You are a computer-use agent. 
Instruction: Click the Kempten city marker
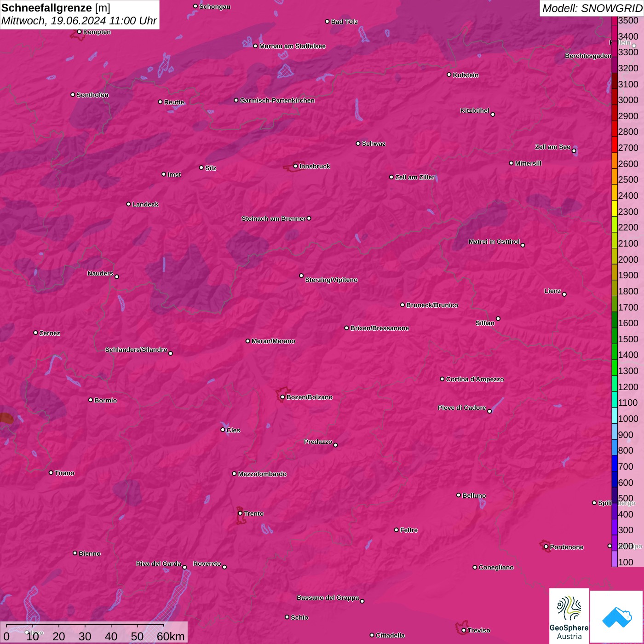(79, 32)
